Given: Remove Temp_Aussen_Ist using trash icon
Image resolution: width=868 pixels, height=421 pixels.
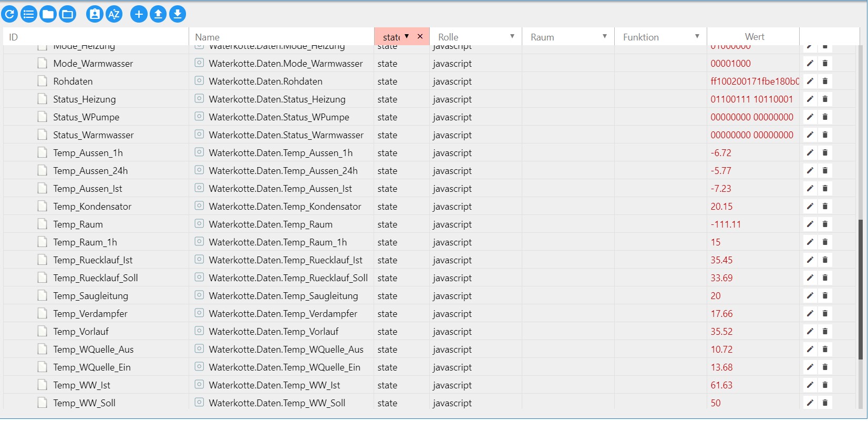Looking at the screenshot, I should click(x=825, y=189).
